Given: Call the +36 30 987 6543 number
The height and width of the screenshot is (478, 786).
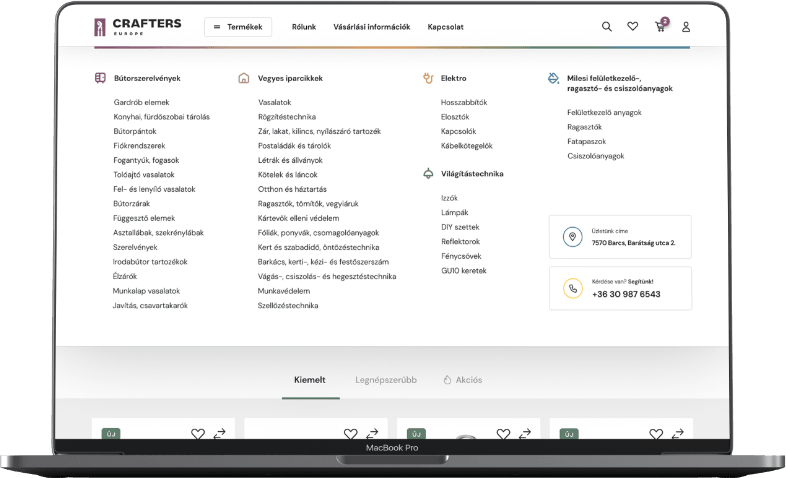Looking at the screenshot, I should 626,294.
